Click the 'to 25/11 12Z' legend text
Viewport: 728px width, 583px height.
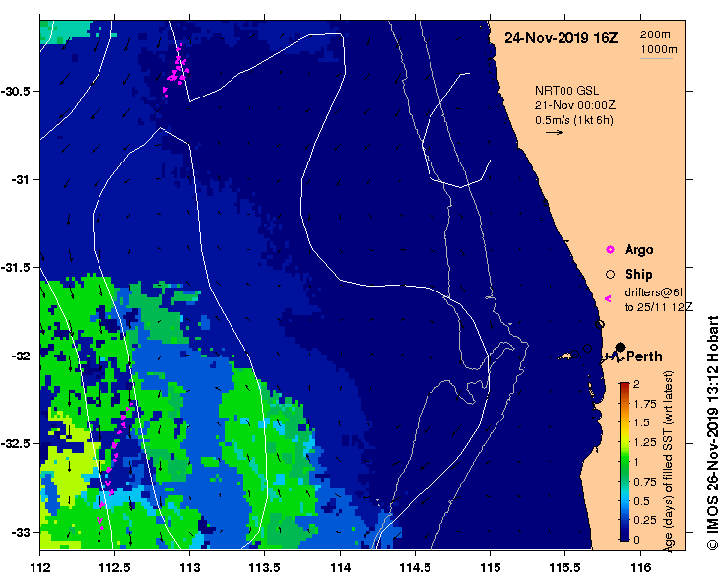pyautogui.click(x=658, y=307)
